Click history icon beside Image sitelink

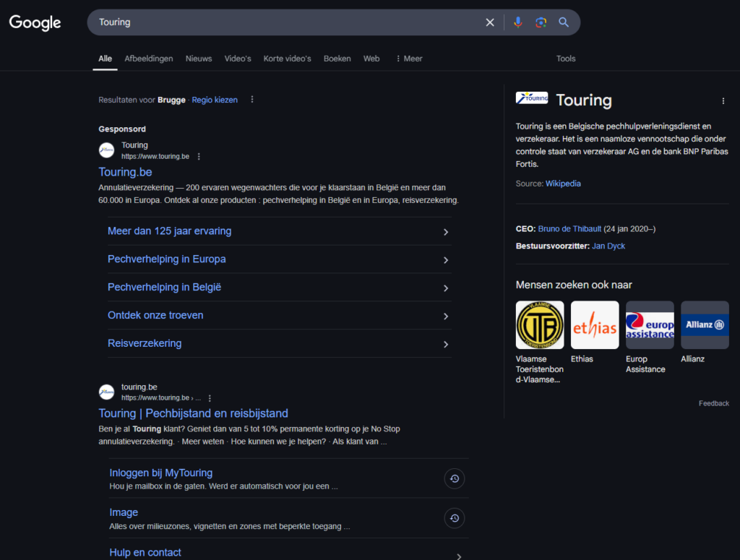click(455, 518)
